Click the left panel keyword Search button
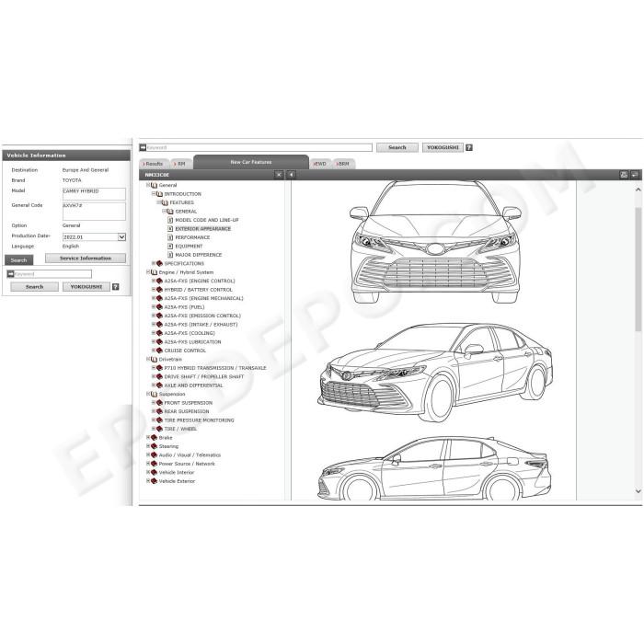644x644 pixels. click(35, 287)
